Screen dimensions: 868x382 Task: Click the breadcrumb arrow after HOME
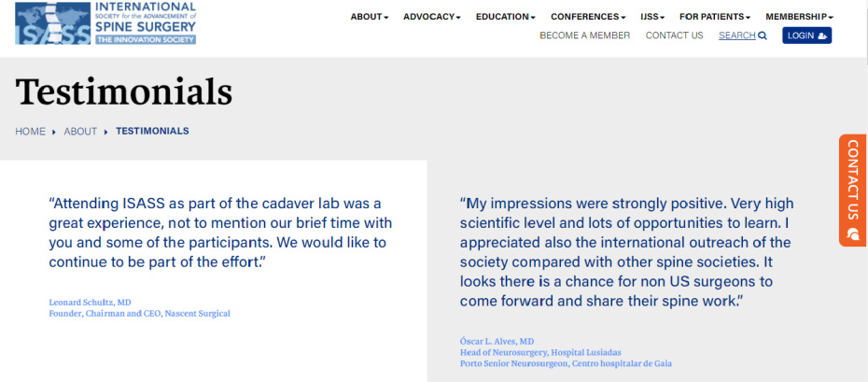pyautogui.click(x=54, y=132)
